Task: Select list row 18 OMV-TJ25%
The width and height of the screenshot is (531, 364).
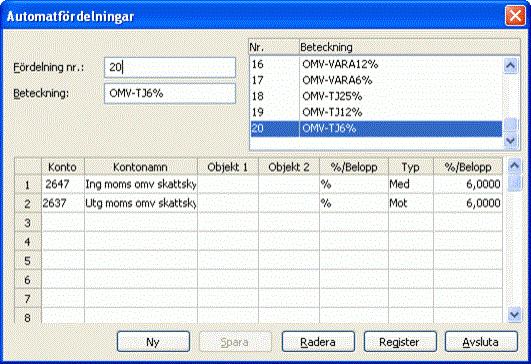Action: tap(376, 96)
